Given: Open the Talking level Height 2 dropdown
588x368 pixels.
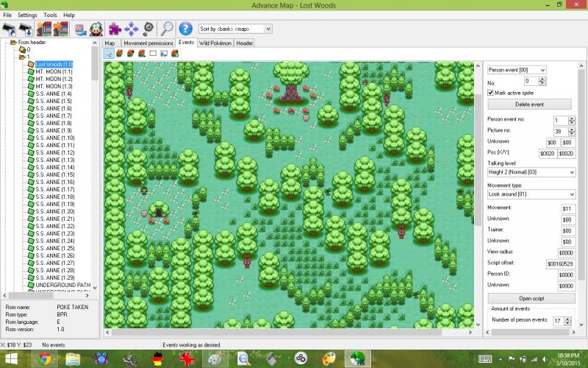Looking at the screenshot, I should tap(531, 172).
